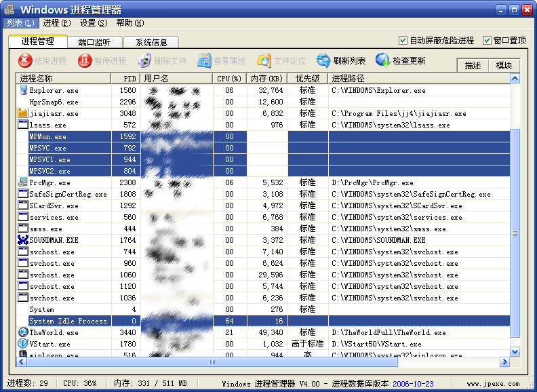The image size is (537, 392).
Task: Click the CPU: 36% status entry
Action: [x=80, y=383]
